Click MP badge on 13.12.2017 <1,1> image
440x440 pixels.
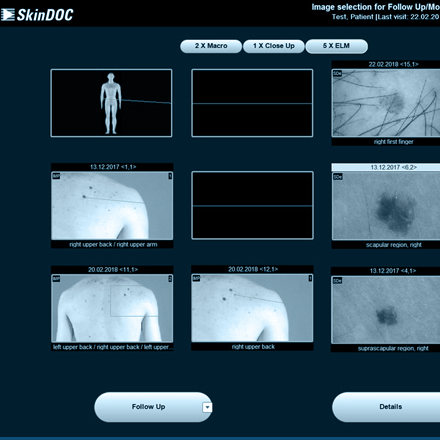pos(56,176)
